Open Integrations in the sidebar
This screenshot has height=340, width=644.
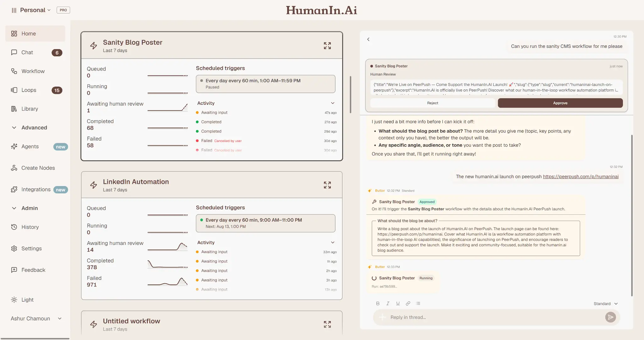(x=35, y=190)
